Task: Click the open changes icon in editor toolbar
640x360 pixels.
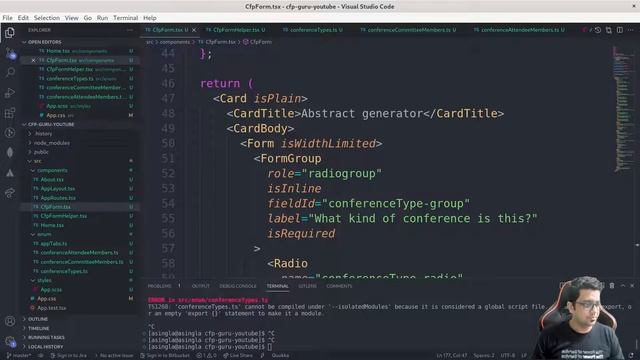Action: (609, 30)
